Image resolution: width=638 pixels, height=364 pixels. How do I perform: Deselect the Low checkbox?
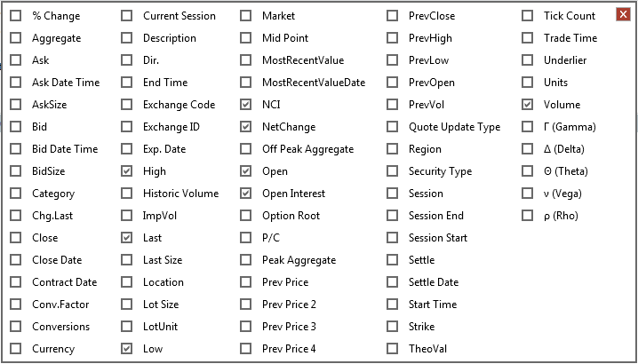pos(126,349)
